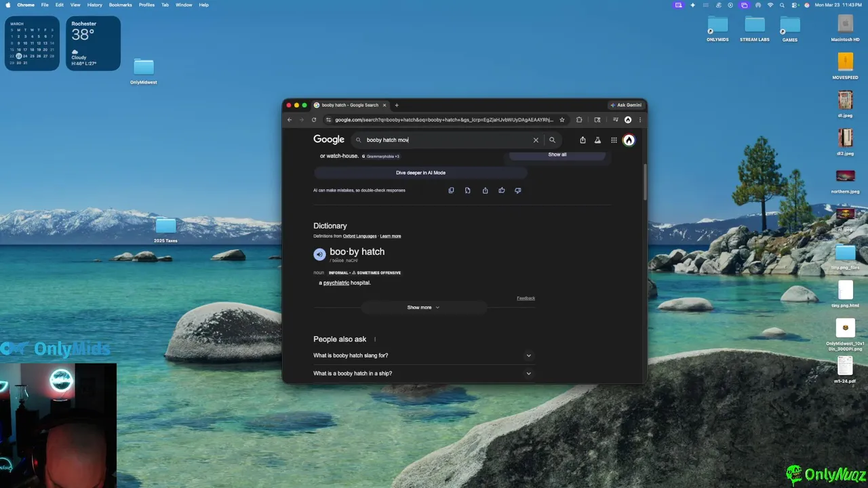The width and height of the screenshot is (868, 488).
Task: Open Control Center in menu bar
Action: coord(794,5)
